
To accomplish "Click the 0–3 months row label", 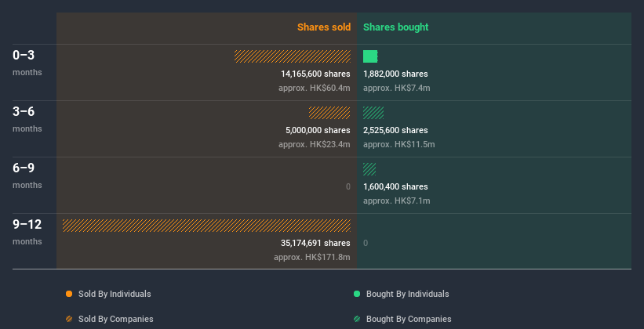I will pos(27,63).
